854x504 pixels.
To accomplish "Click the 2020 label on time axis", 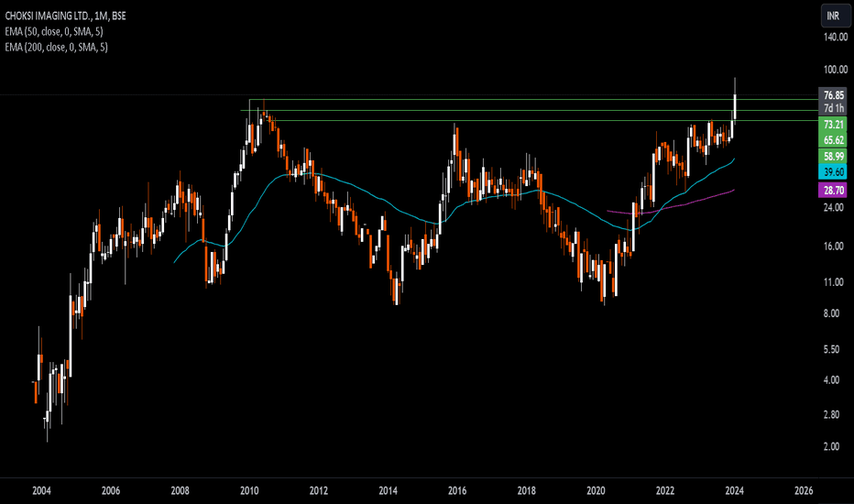I will coord(596,490).
